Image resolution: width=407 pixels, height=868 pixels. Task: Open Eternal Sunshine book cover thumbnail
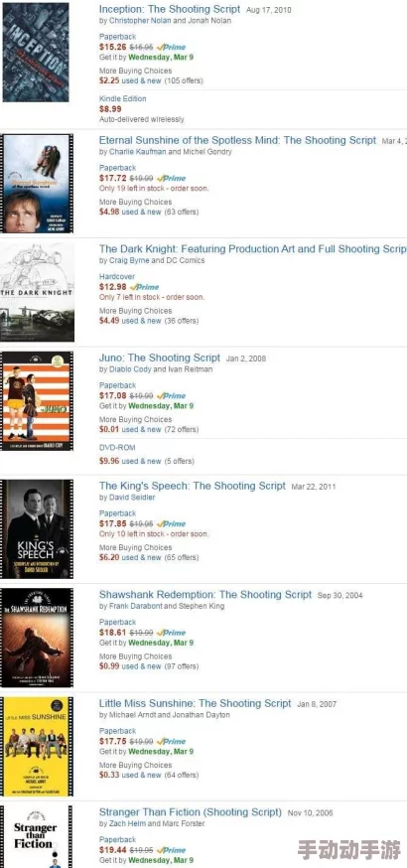pyautogui.click(x=37, y=183)
